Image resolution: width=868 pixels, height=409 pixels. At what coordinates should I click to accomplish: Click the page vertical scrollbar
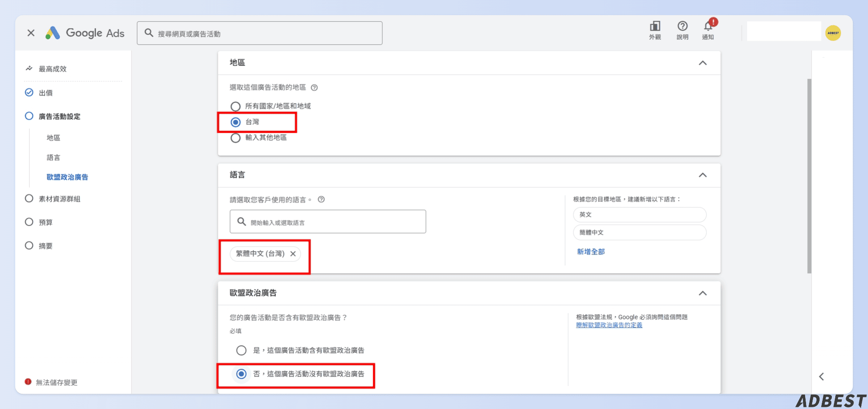tap(809, 176)
